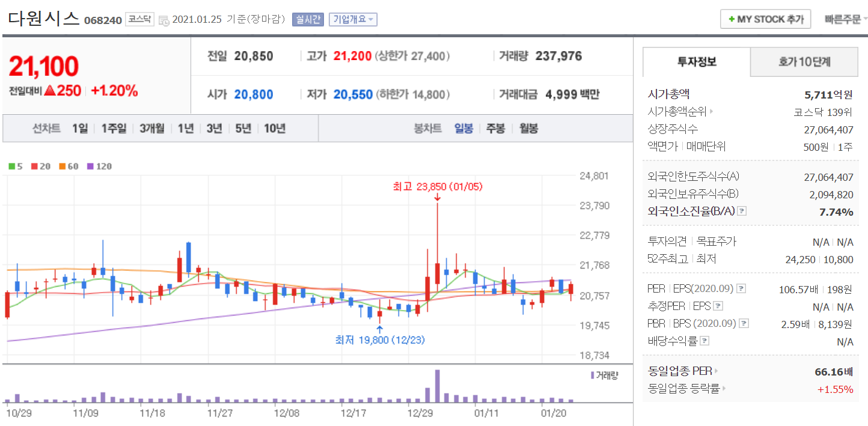Click help icon beside 배당수익률
This screenshot has width=868, height=426.
(x=704, y=341)
